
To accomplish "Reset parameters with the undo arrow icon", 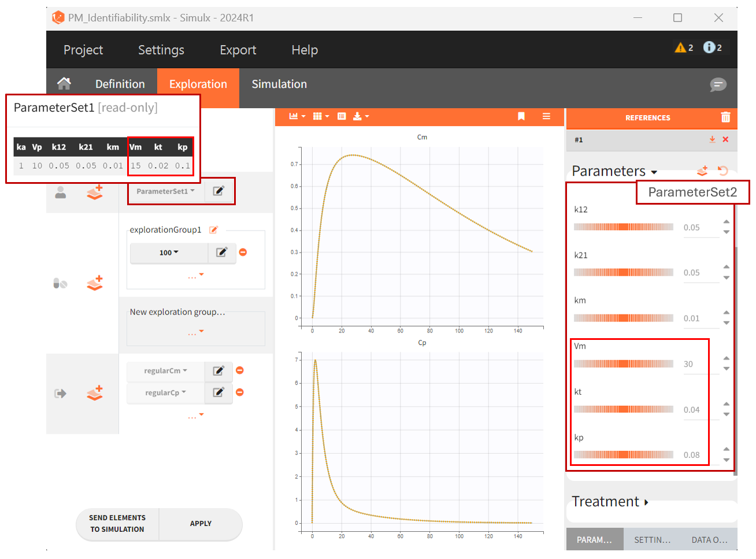I will 722,171.
